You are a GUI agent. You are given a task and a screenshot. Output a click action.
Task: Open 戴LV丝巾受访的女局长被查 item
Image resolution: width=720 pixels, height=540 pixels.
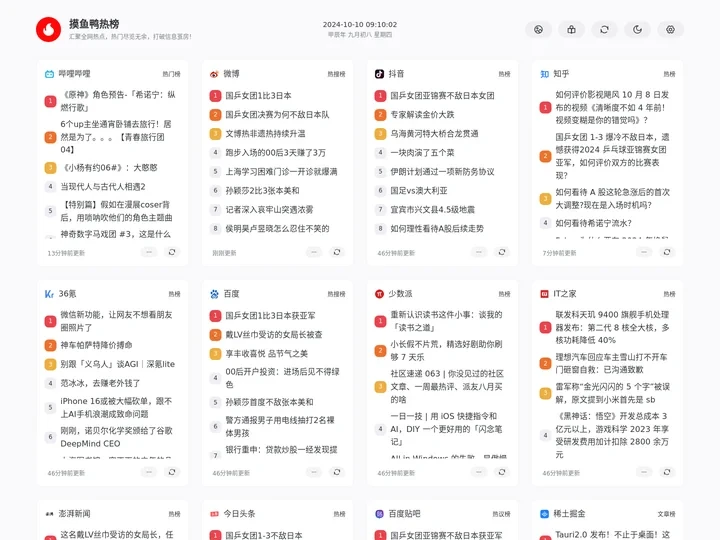[274, 335]
